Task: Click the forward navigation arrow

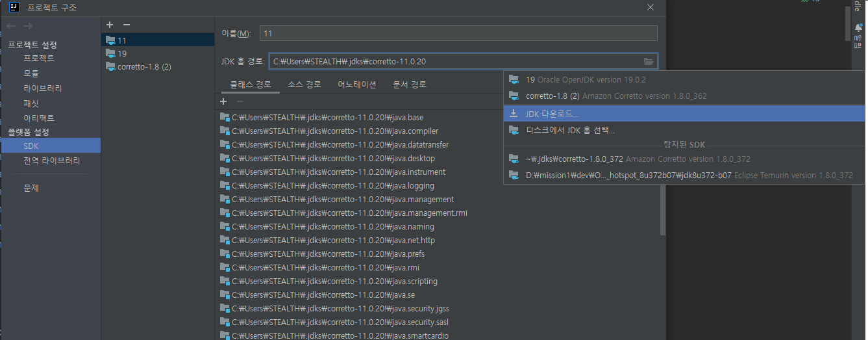Action: pos(28,26)
